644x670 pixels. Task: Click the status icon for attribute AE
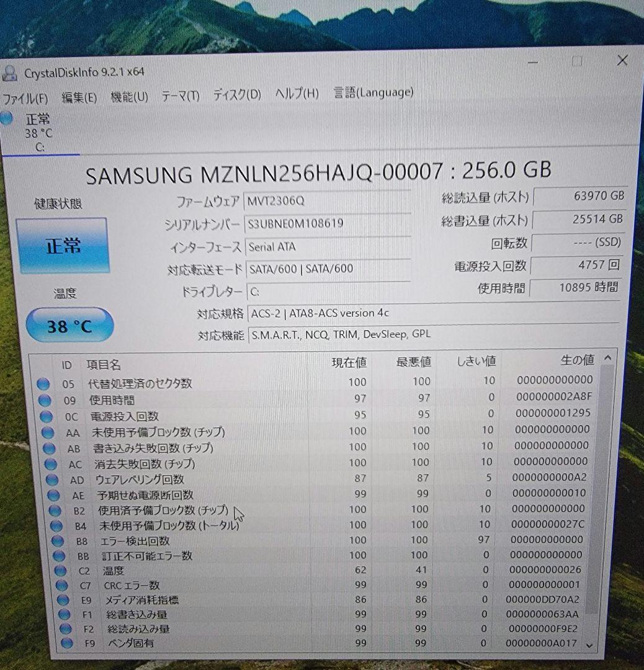[53, 496]
